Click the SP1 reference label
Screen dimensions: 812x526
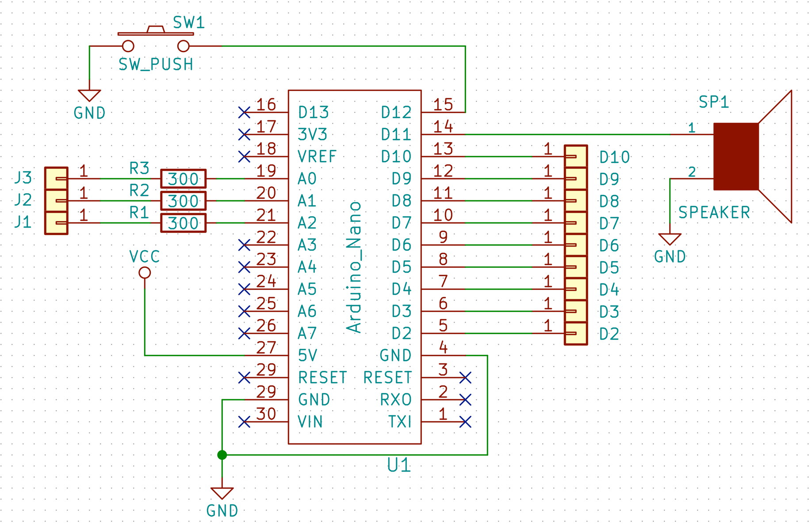tap(713, 102)
